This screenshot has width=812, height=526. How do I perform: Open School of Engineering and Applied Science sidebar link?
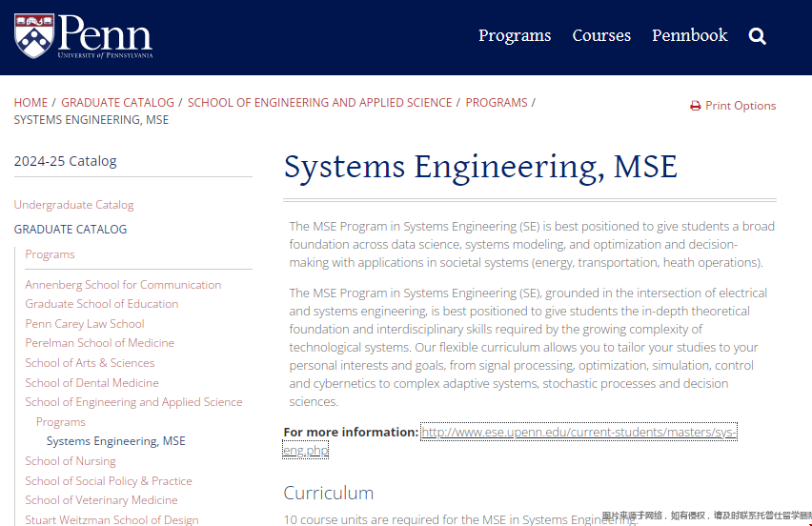(133, 402)
